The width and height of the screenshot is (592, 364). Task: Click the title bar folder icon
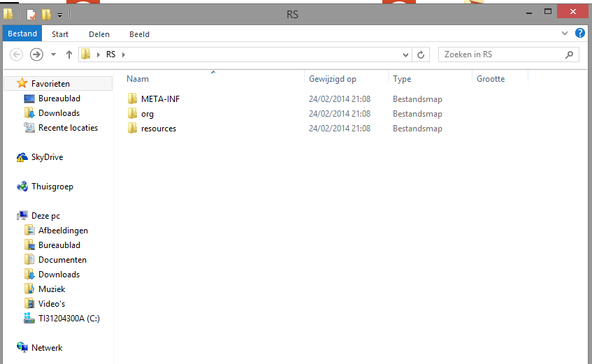click(x=8, y=14)
